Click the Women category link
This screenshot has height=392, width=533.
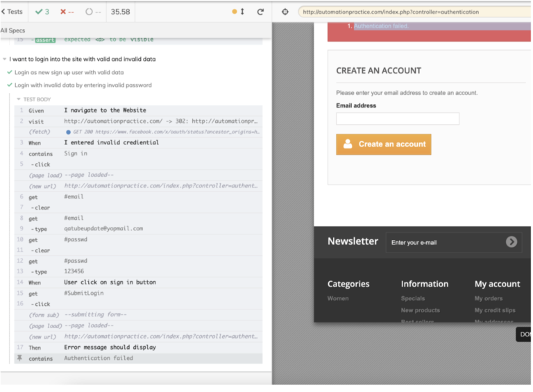pos(338,298)
